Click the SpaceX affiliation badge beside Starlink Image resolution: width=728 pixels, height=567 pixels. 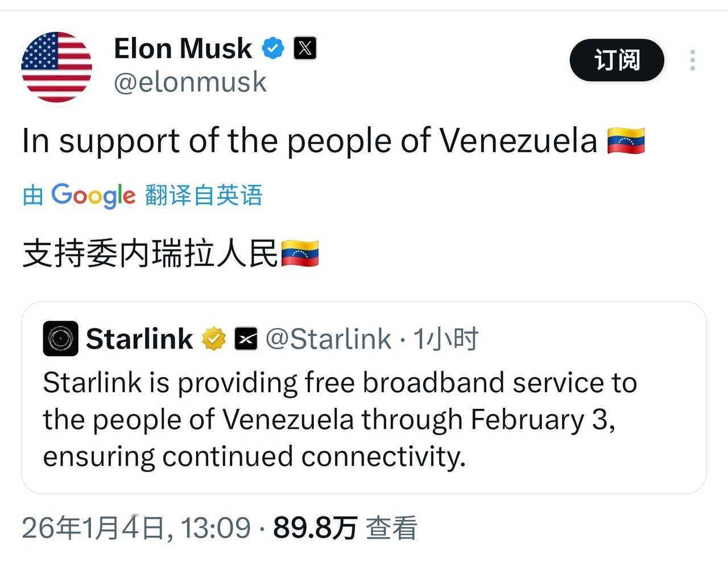[246, 340]
